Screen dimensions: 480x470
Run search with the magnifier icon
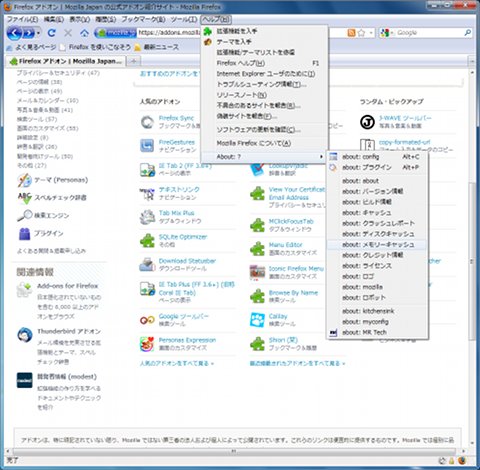[x=468, y=33]
